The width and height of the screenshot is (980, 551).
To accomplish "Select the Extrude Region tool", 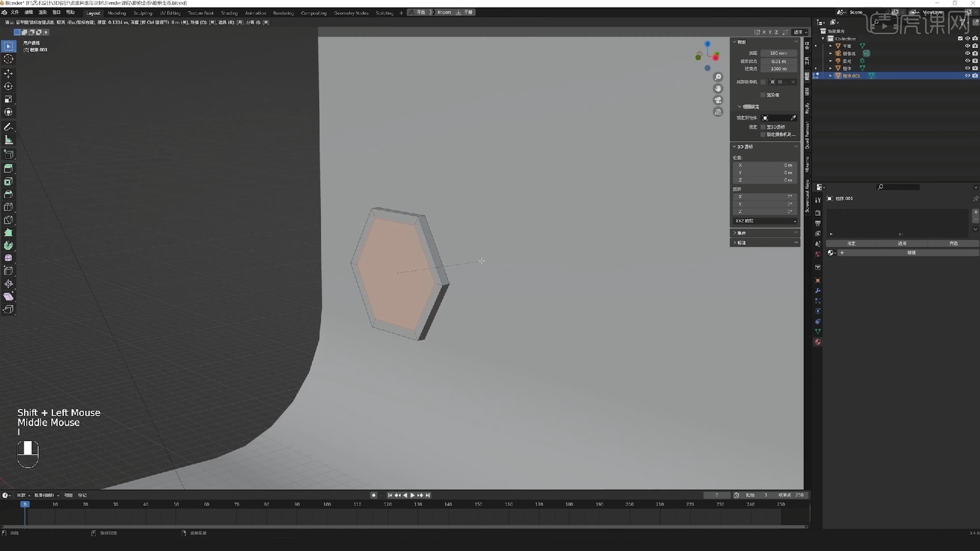I will 9,169.
